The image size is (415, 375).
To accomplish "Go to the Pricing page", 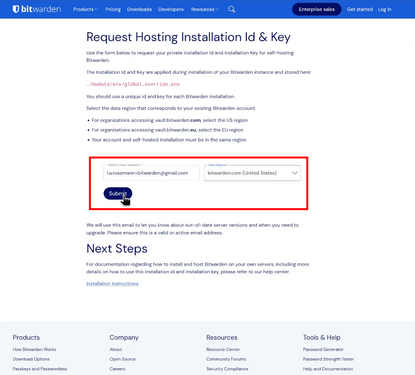I will point(113,9).
